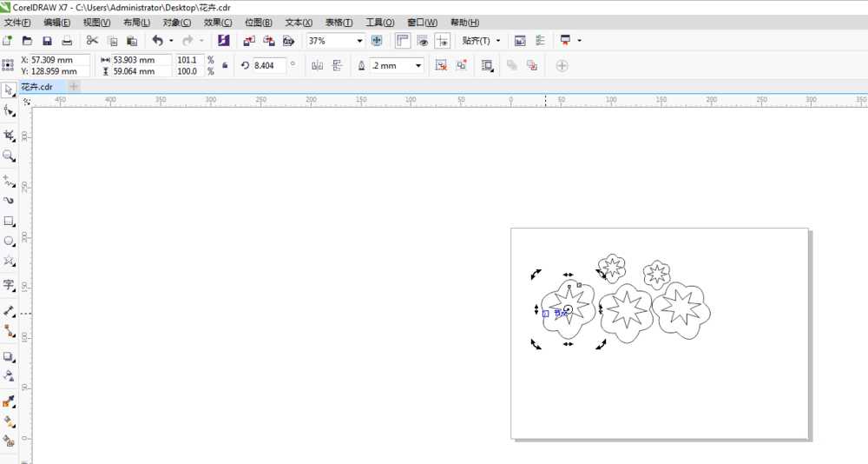Toggle the lock ratio padlock
868x464 pixels.
click(x=226, y=65)
